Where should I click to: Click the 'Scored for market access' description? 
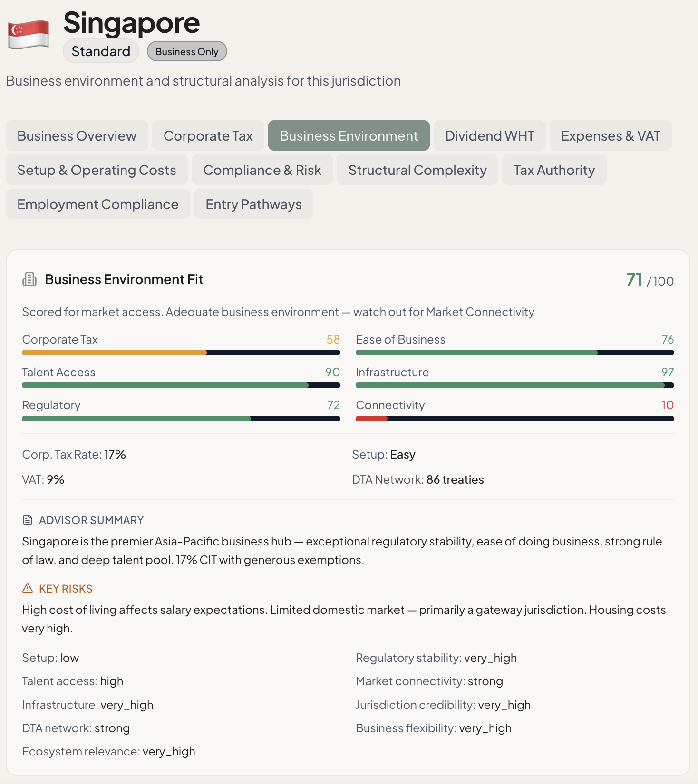(278, 312)
